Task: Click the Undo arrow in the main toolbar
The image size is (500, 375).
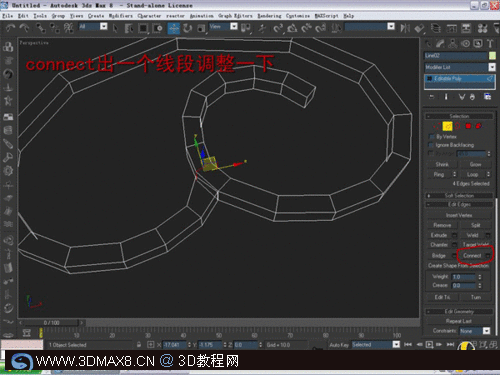Action: [x=11, y=28]
